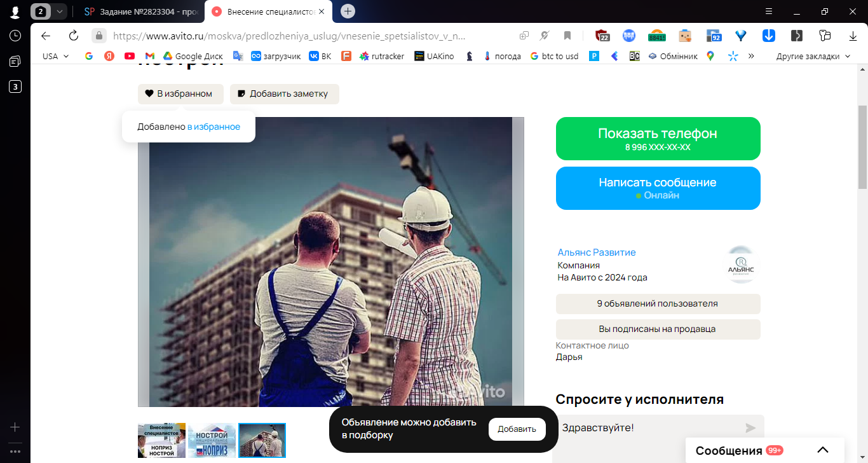Image resolution: width=868 pixels, height=463 pixels.
Task: Open the browser downloads arrow icon
Action: pyautogui.click(x=853, y=36)
